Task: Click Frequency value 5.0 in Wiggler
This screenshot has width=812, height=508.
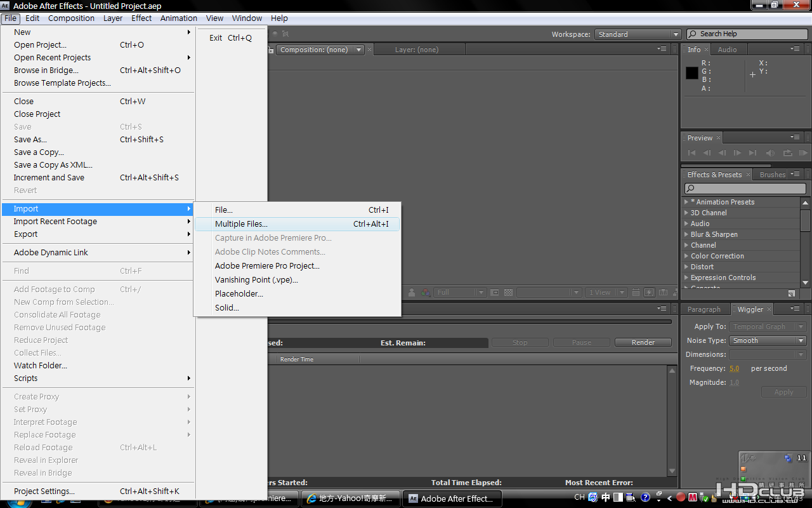Action: pyautogui.click(x=734, y=368)
